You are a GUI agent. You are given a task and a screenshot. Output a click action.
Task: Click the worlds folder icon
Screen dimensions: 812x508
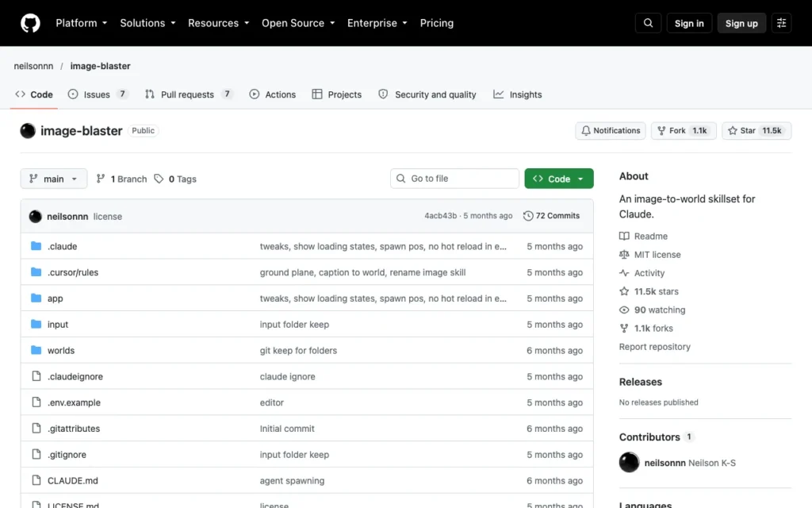(x=36, y=350)
